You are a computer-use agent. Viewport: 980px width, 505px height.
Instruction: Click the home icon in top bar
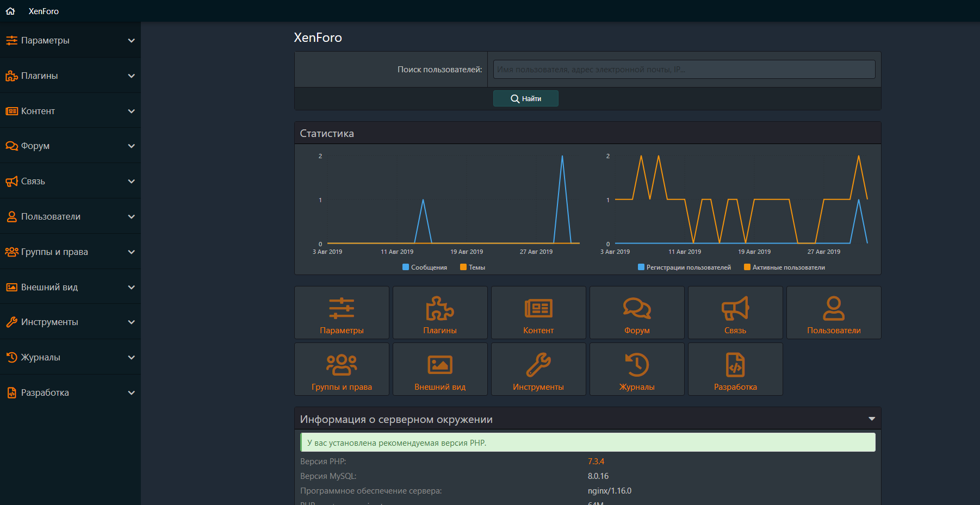point(10,11)
